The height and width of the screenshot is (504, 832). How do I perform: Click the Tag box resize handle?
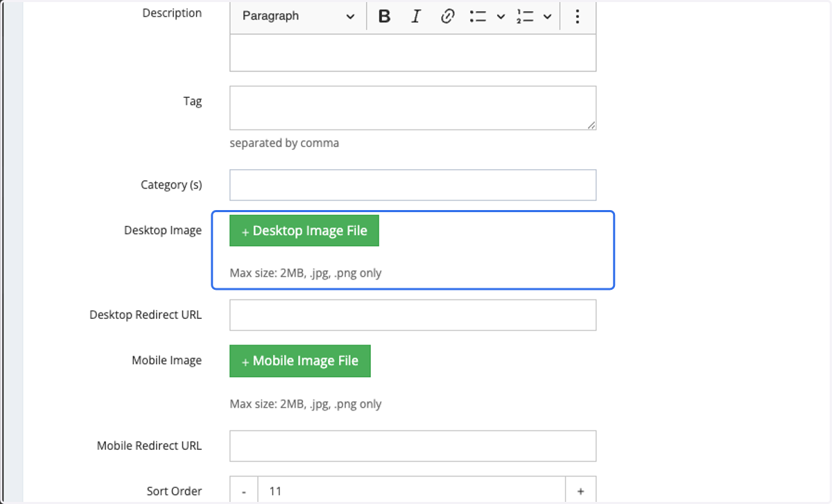(x=591, y=125)
